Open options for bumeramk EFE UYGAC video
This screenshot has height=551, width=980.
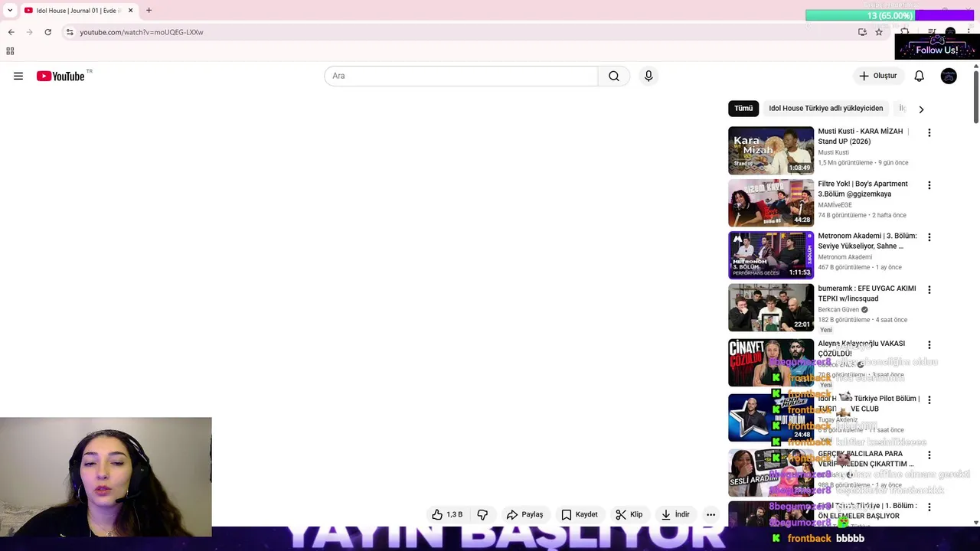coord(929,290)
